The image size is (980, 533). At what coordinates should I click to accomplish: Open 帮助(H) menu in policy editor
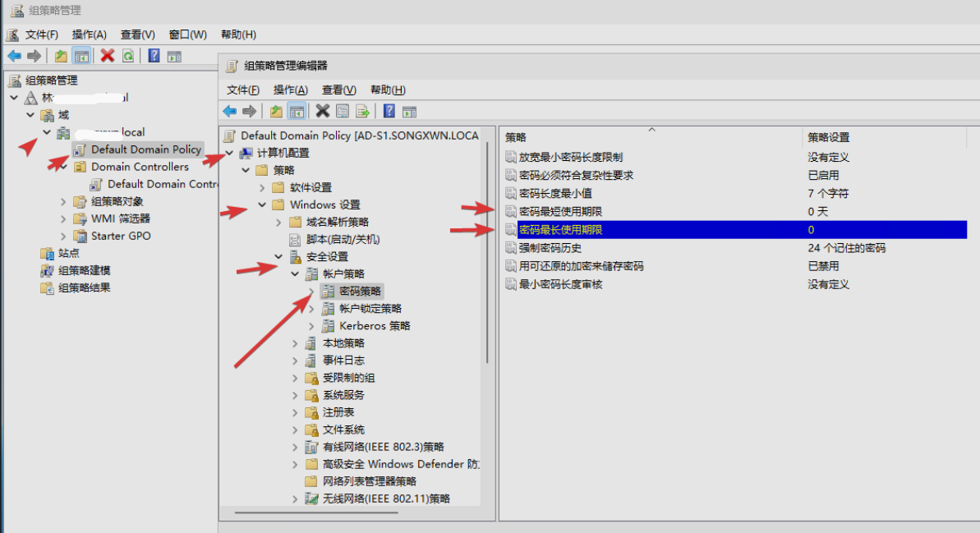(x=388, y=90)
